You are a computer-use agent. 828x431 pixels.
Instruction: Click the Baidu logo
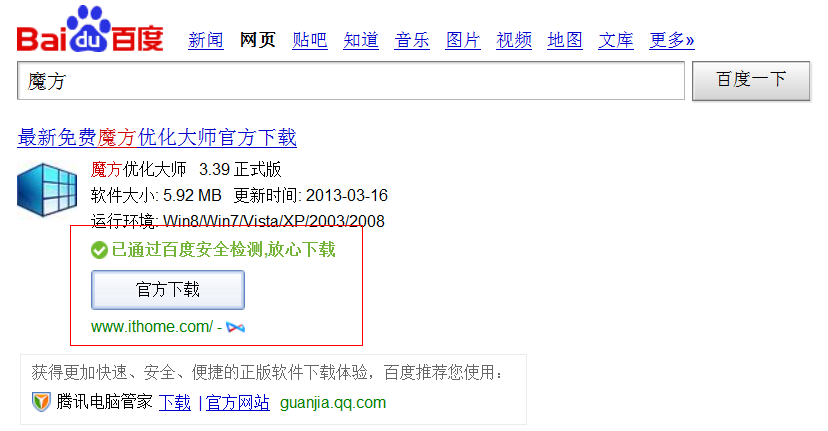click(90, 29)
